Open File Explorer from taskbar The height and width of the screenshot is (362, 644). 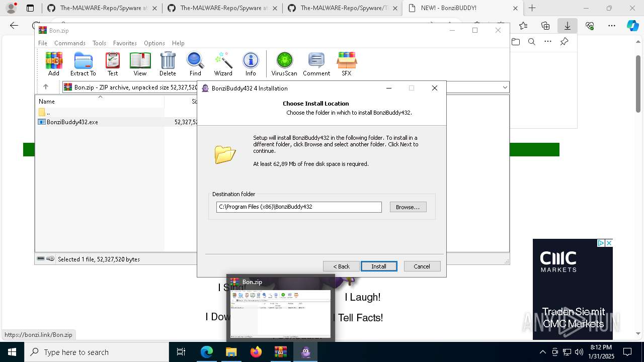pyautogui.click(x=231, y=352)
